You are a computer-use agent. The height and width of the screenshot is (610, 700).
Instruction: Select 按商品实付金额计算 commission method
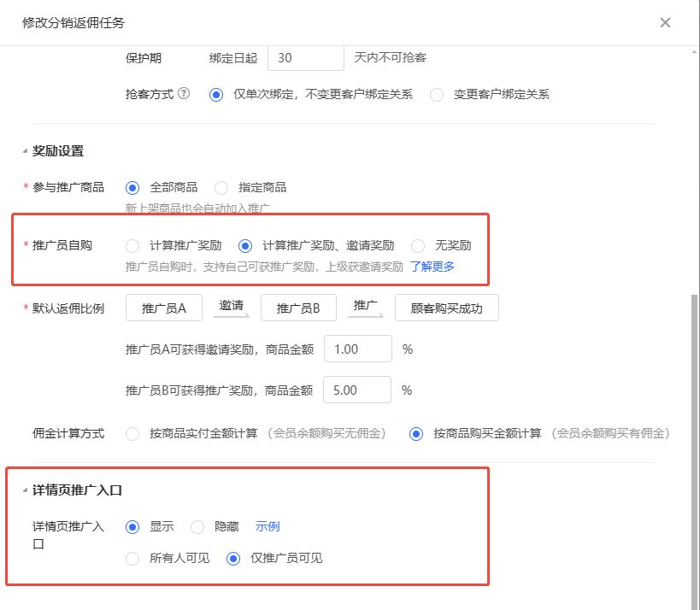(x=132, y=433)
